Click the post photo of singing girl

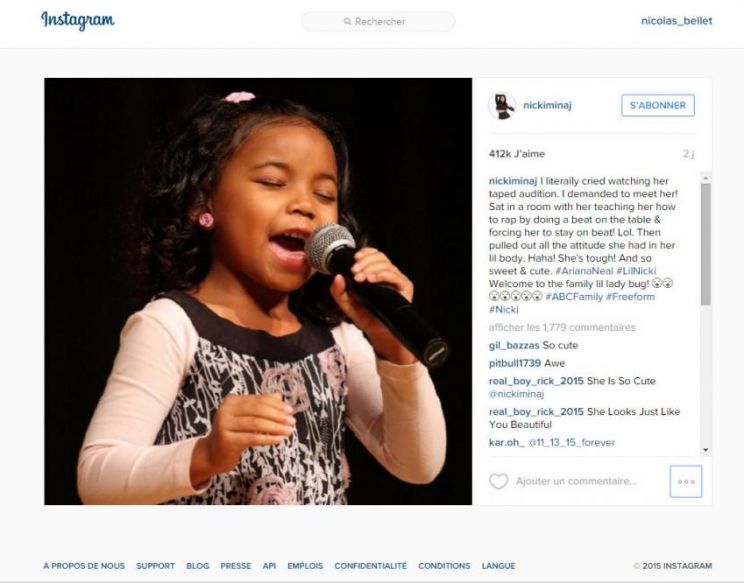point(258,291)
